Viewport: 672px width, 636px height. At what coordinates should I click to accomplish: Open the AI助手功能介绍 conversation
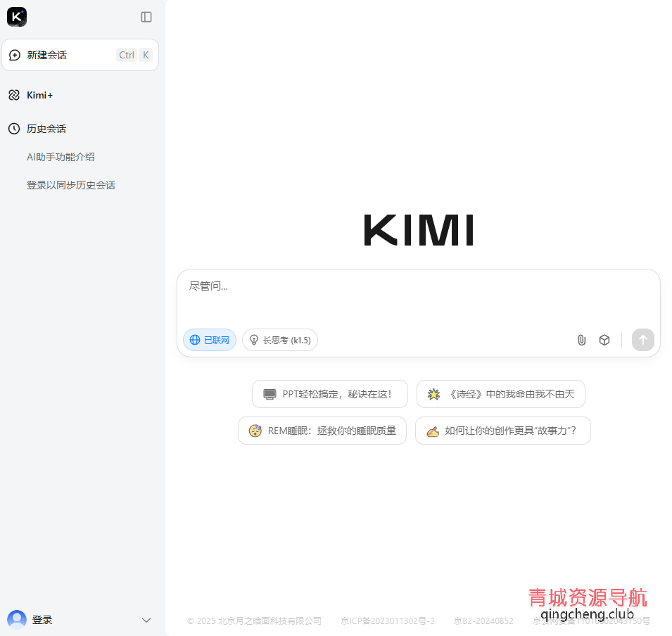pos(61,156)
